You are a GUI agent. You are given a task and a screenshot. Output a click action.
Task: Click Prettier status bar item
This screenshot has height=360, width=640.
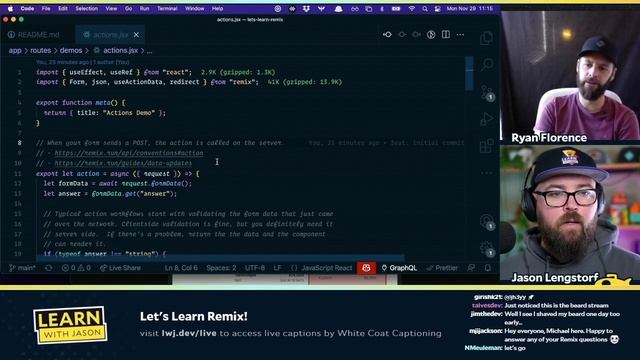[442, 268]
